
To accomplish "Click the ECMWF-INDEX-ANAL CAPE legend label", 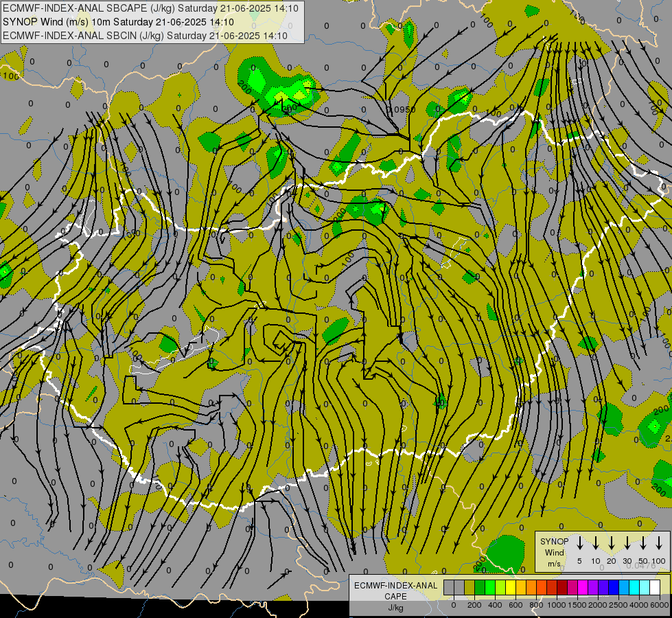I will [x=395, y=591].
